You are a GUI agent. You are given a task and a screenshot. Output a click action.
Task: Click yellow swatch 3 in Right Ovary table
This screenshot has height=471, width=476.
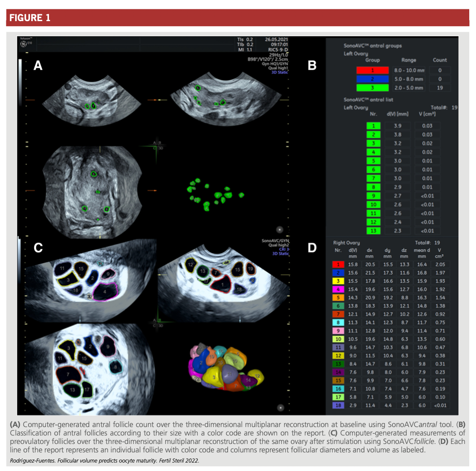pos(338,281)
